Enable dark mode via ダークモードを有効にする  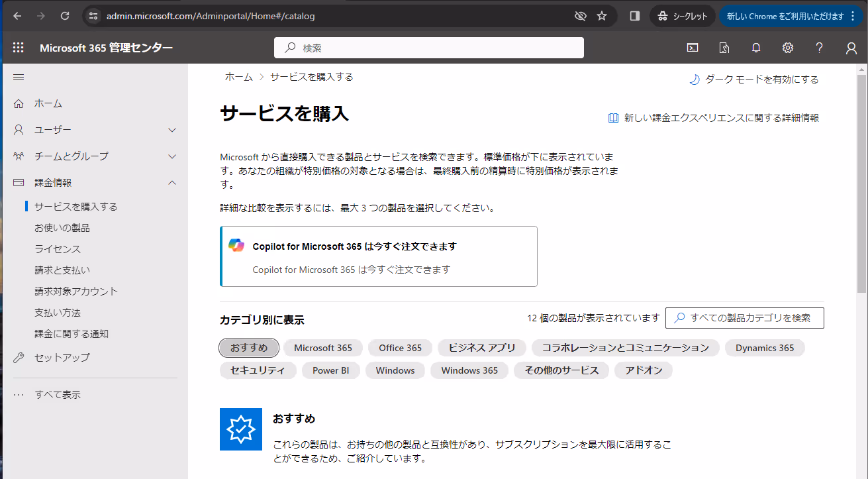click(762, 80)
